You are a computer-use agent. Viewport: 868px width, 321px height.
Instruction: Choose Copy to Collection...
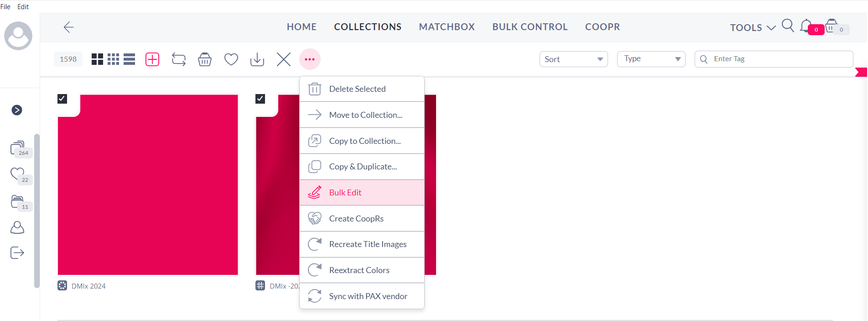pyautogui.click(x=362, y=141)
